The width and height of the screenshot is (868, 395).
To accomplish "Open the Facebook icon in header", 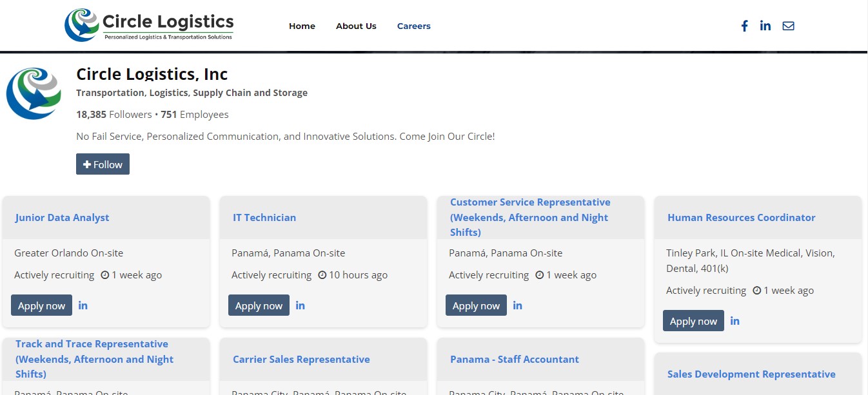I will point(744,26).
